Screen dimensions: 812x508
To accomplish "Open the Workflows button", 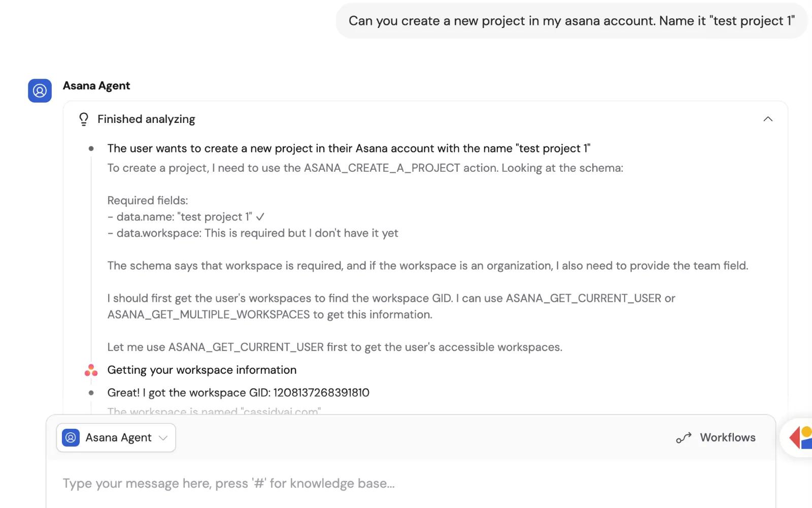I will click(x=716, y=437).
